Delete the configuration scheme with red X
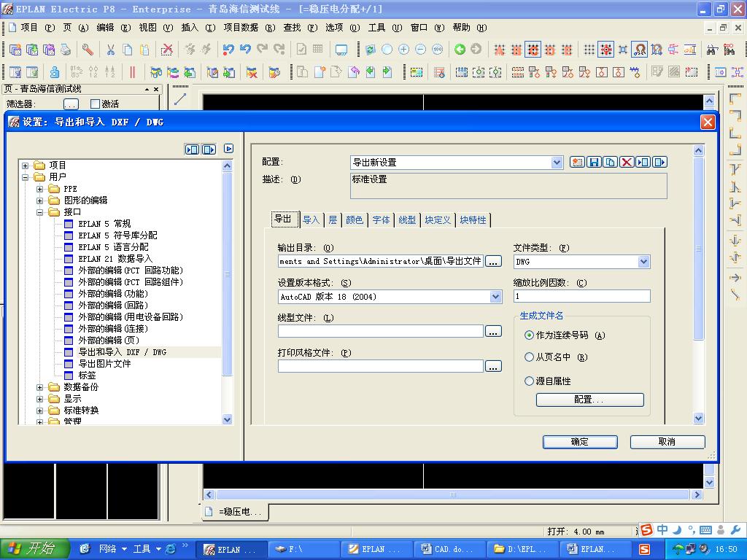 627,162
